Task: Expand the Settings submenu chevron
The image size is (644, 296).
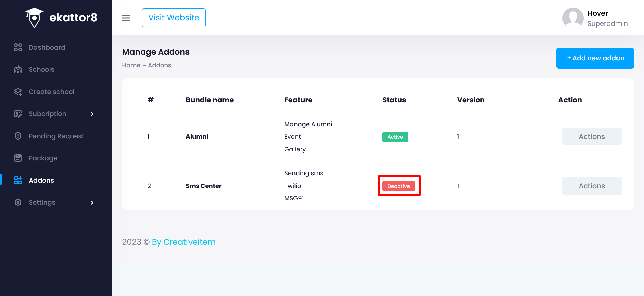Action: [x=92, y=203]
